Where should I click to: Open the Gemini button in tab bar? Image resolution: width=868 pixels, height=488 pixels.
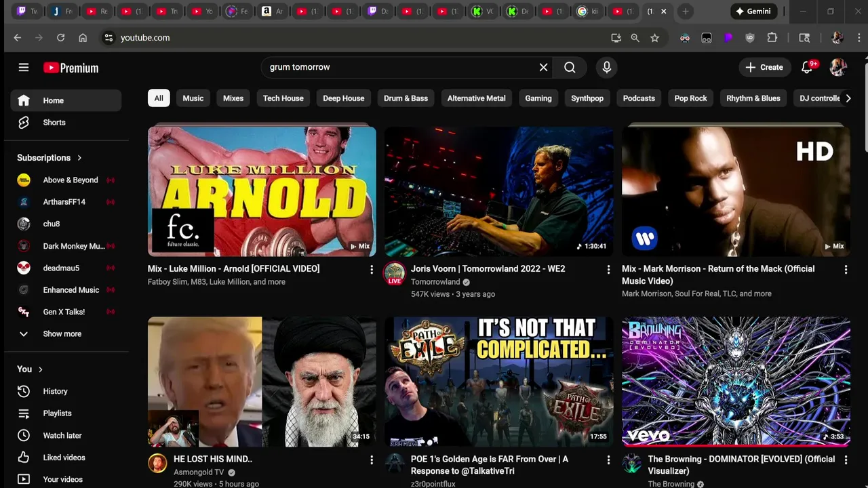[x=753, y=12]
